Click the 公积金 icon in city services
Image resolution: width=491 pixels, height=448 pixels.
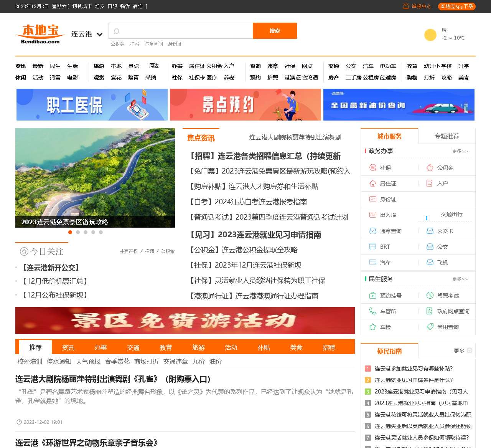430,168
